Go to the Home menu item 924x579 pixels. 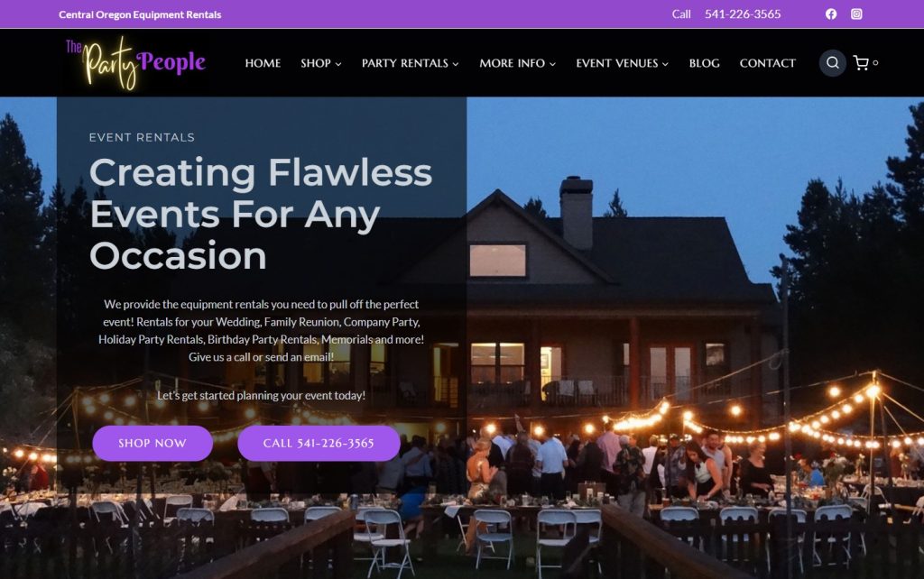point(263,63)
